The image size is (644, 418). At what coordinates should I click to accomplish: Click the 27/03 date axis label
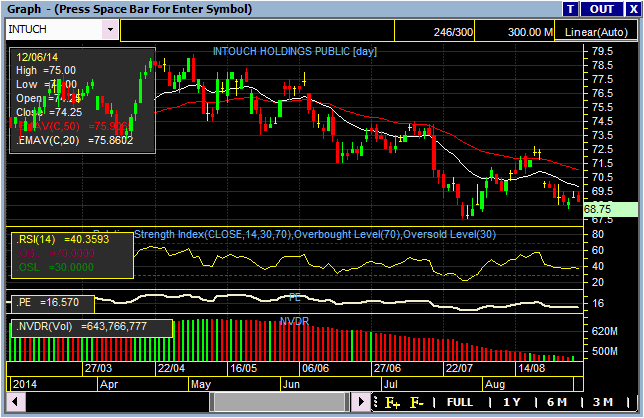point(98,368)
